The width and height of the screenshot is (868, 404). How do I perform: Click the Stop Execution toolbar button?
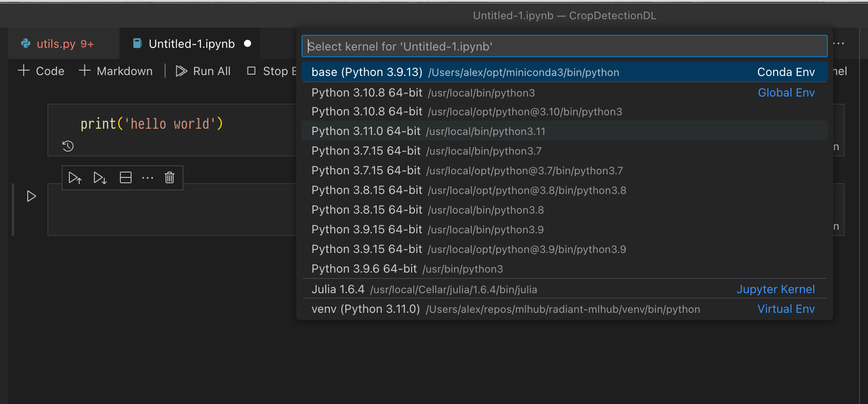click(x=272, y=71)
